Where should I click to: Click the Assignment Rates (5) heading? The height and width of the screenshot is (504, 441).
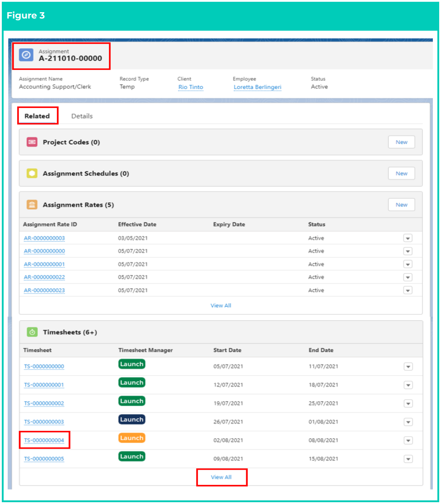click(78, 205)
